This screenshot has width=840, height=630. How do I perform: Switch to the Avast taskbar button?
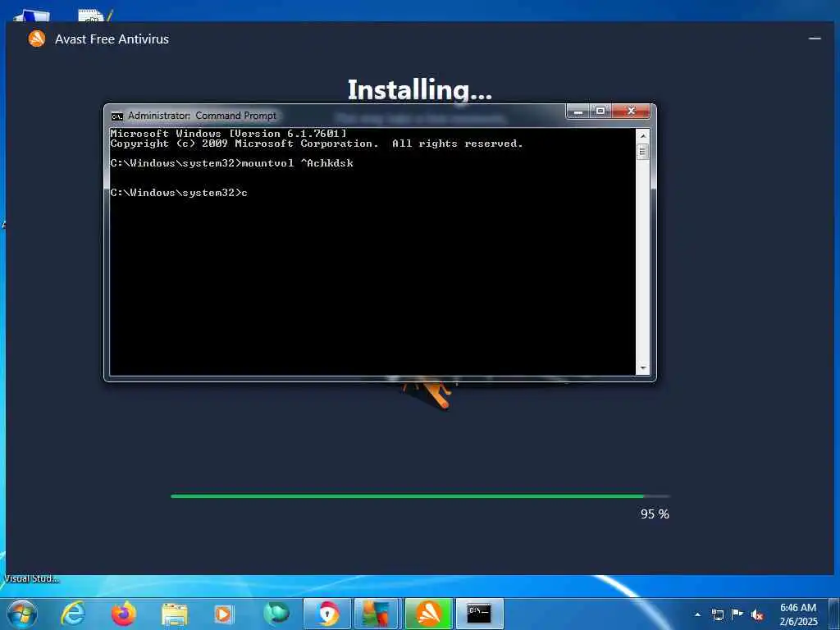pyautogui.click(x=428, y=614)
